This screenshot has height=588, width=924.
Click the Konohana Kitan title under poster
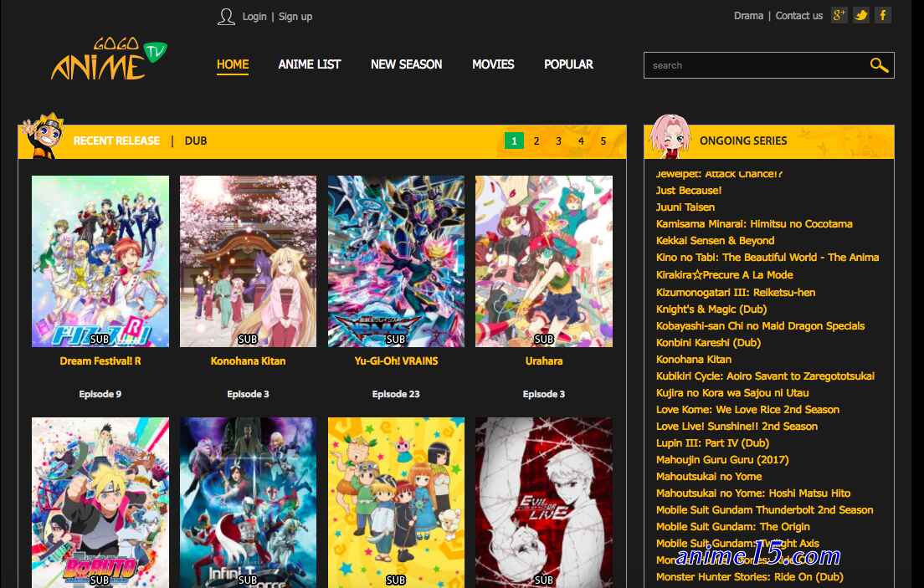(248, 360)
